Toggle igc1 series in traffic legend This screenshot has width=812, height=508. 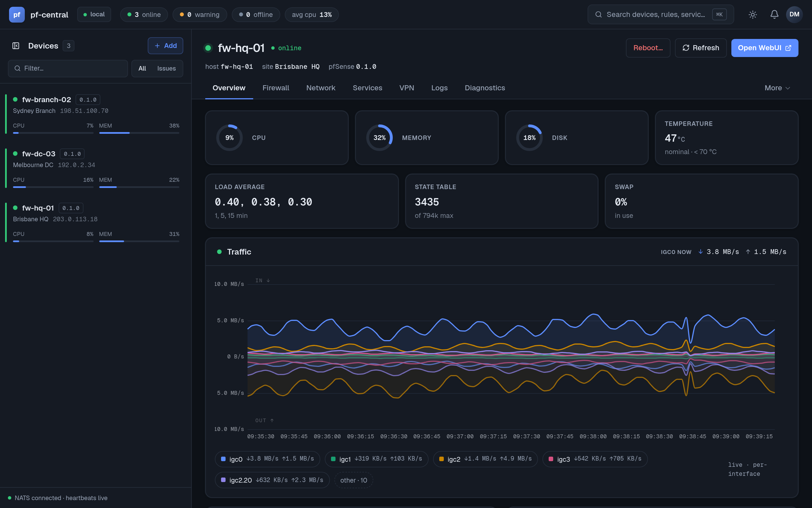click(x=376, y=459)
